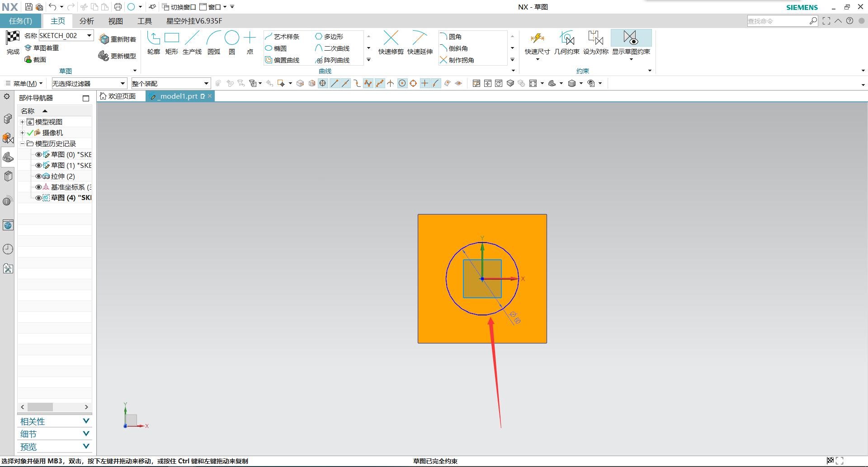868x467 pixels.
Task: Toggle visibility eye of 拉伸 (2)
Action: (38, 176)
